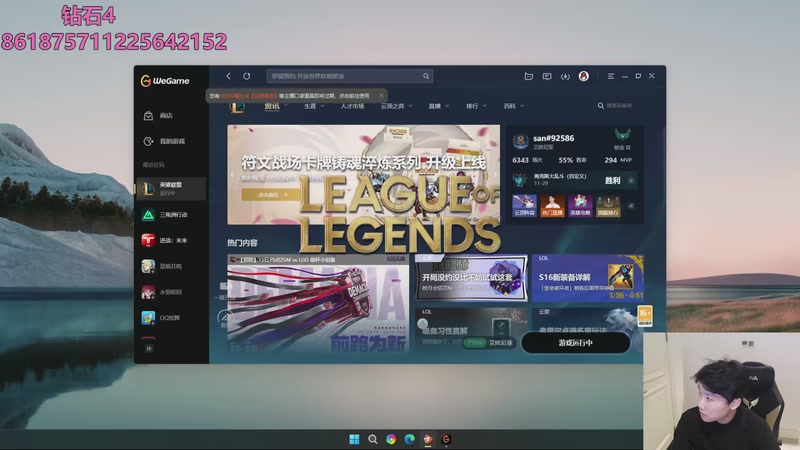Open the 直播 tab
800x450 pixels.
coord(435,106)
